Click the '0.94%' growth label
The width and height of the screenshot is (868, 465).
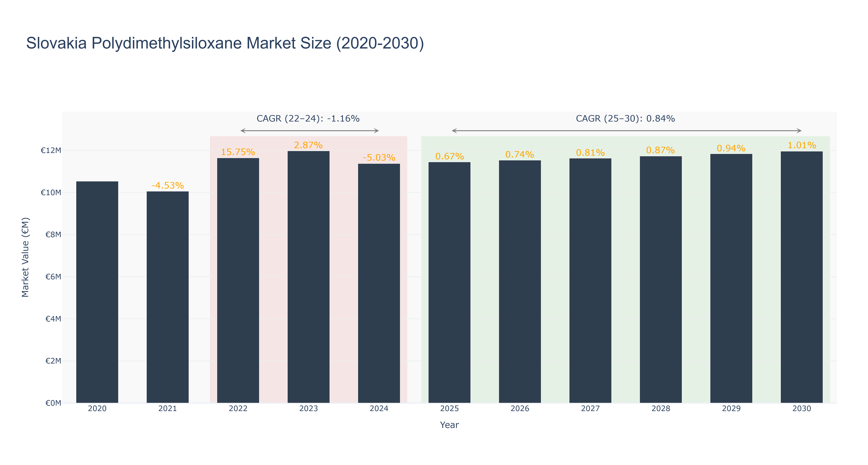click(x=731, y=148)
